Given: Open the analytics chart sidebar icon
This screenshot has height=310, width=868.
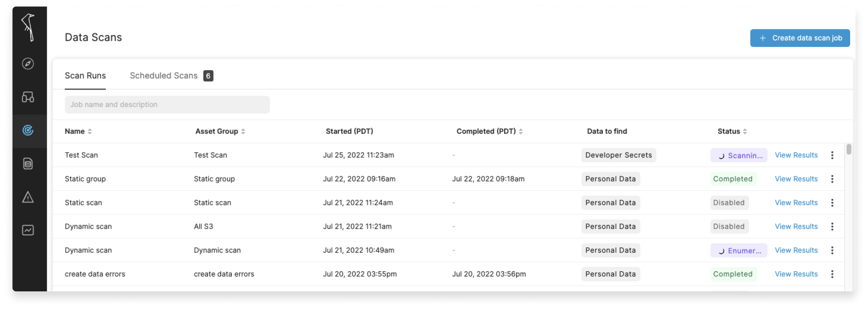Looking at the screenshot, I should pyautogui.click(x=28, y=230).
